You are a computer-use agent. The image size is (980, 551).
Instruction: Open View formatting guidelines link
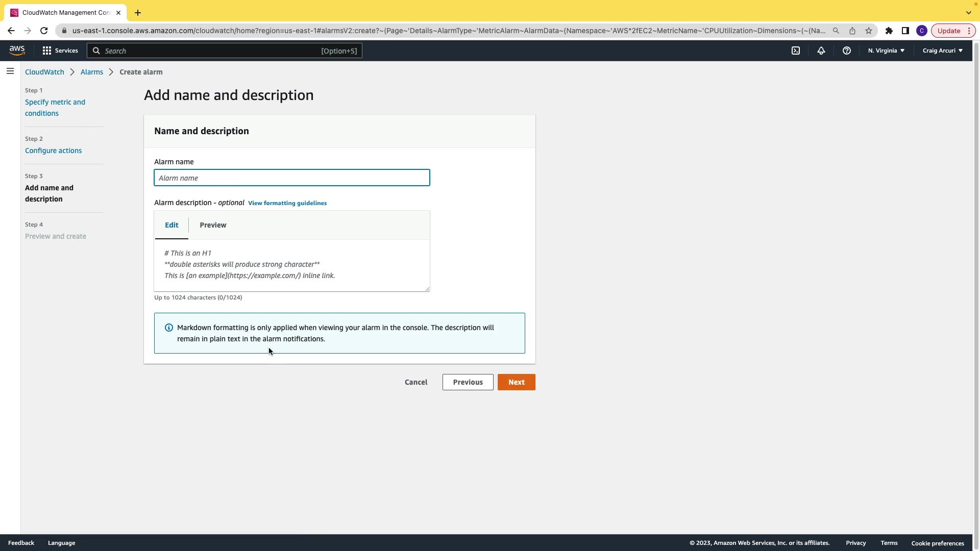(x=287, y=203)
